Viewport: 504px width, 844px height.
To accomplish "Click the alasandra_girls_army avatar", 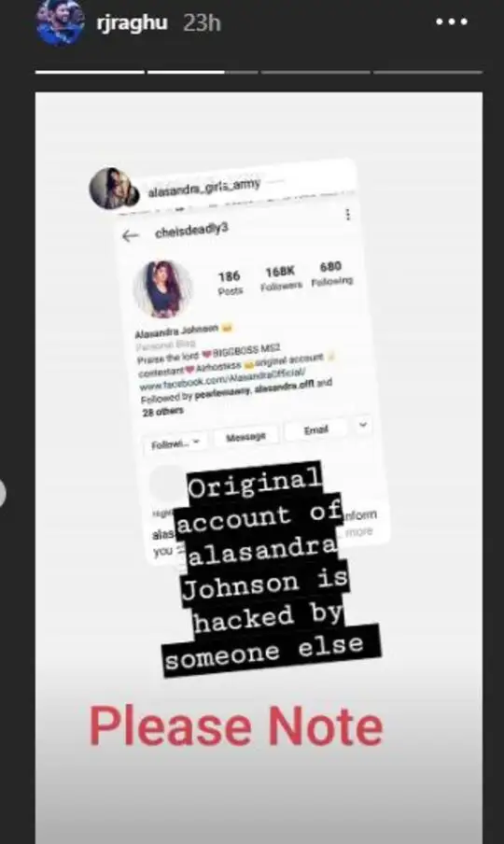I will pyautogui.click(x=114, y=189).
